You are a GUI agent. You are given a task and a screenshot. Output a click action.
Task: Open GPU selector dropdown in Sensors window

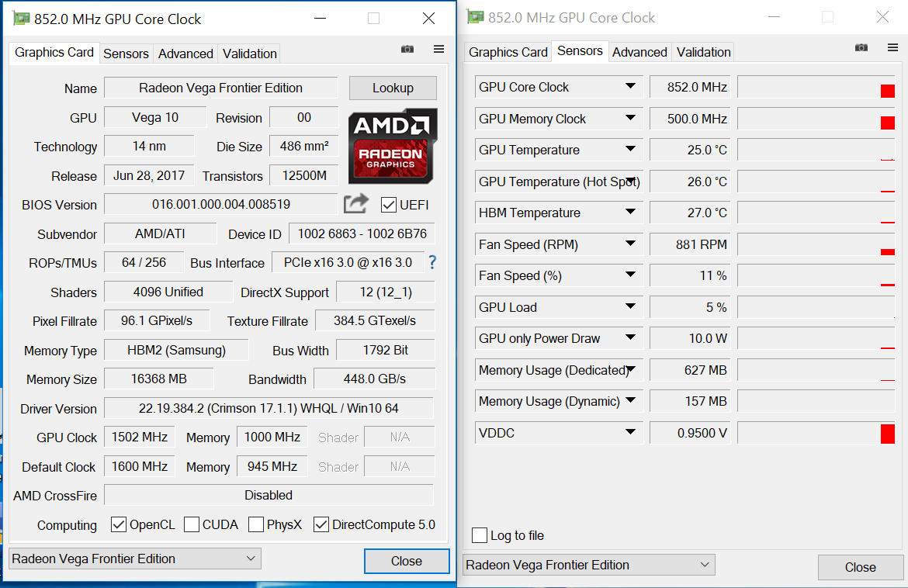tap(589, 565)
